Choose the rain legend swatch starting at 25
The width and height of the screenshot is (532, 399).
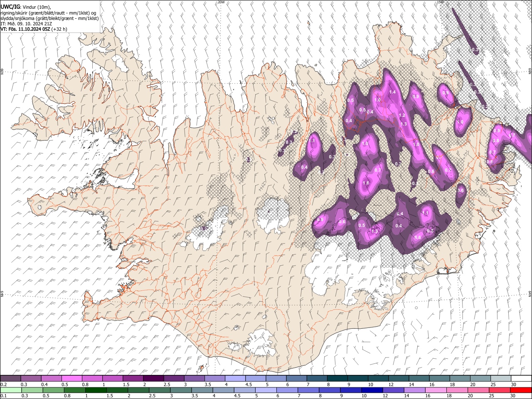point(500,390)
